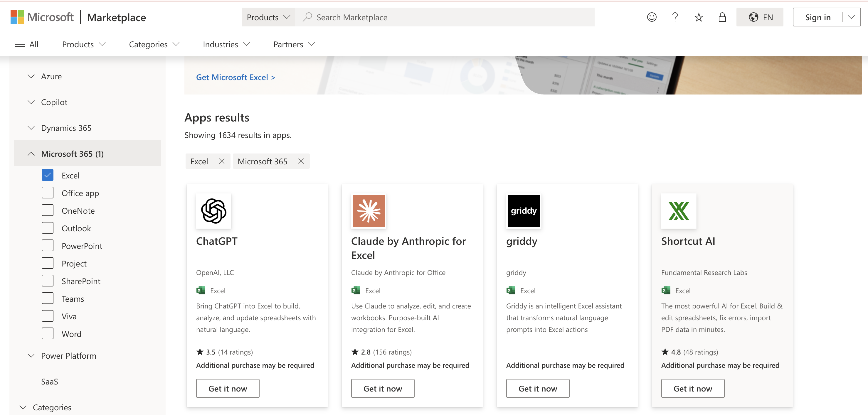The image size is (868, 415).
Task: Open the Industries navigation menu
Action: pos(226,45)
